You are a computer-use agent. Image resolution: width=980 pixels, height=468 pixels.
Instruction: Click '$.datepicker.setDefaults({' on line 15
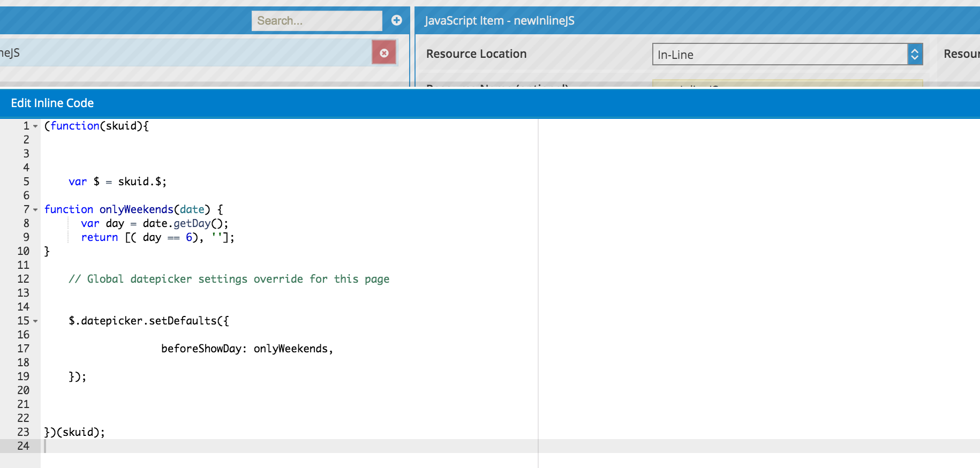[x=148, y=321]
